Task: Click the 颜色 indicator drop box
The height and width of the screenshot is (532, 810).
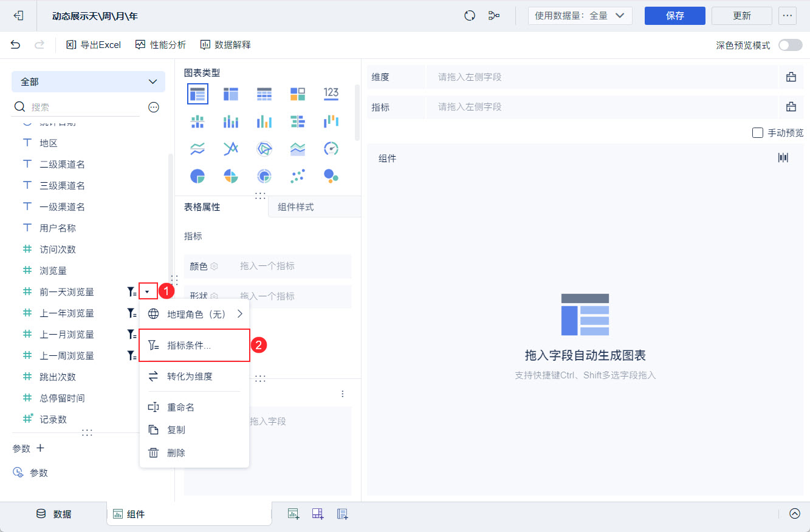Action: coord(267,266)
